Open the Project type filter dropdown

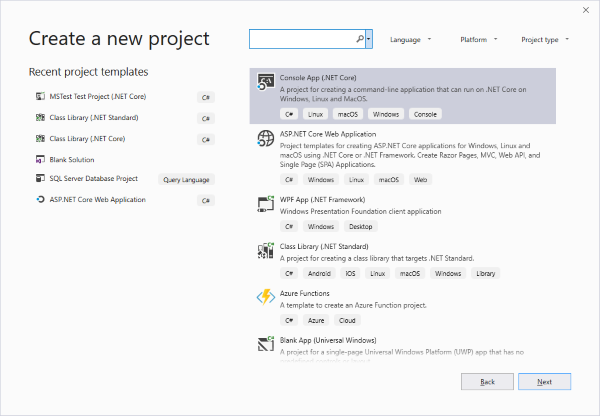(545, 39)
